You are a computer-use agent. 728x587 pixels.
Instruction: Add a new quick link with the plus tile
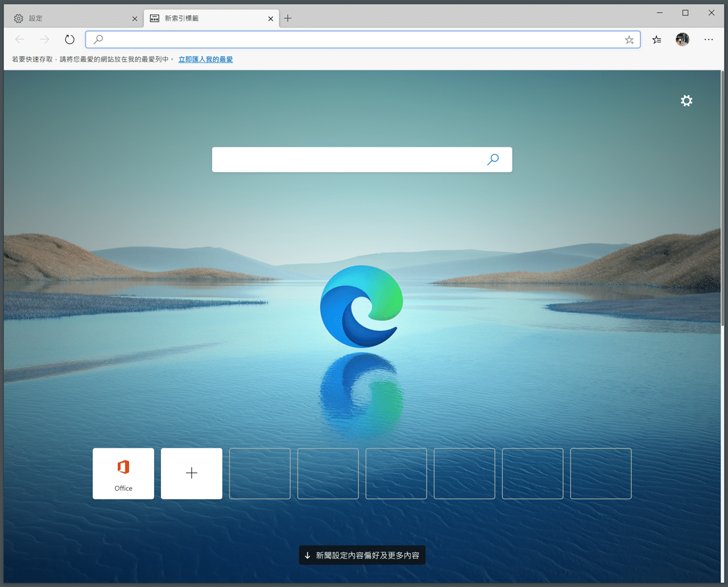[x=192, y=474]
